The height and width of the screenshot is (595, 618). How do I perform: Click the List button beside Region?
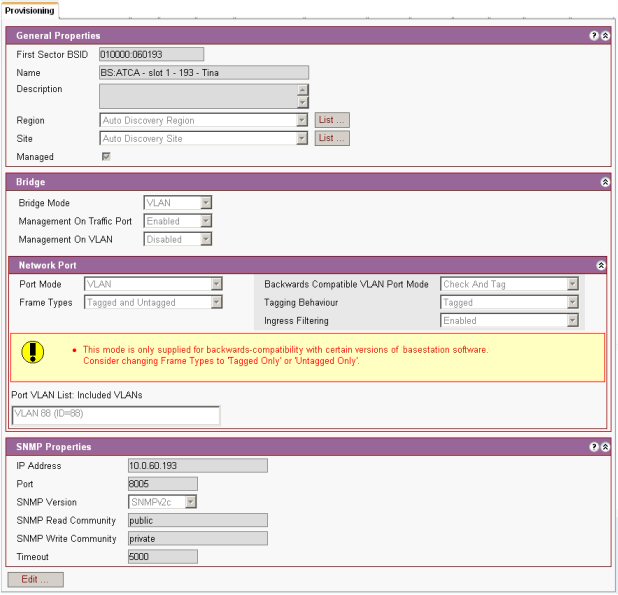pyautogui.click(x=332, y=121)
